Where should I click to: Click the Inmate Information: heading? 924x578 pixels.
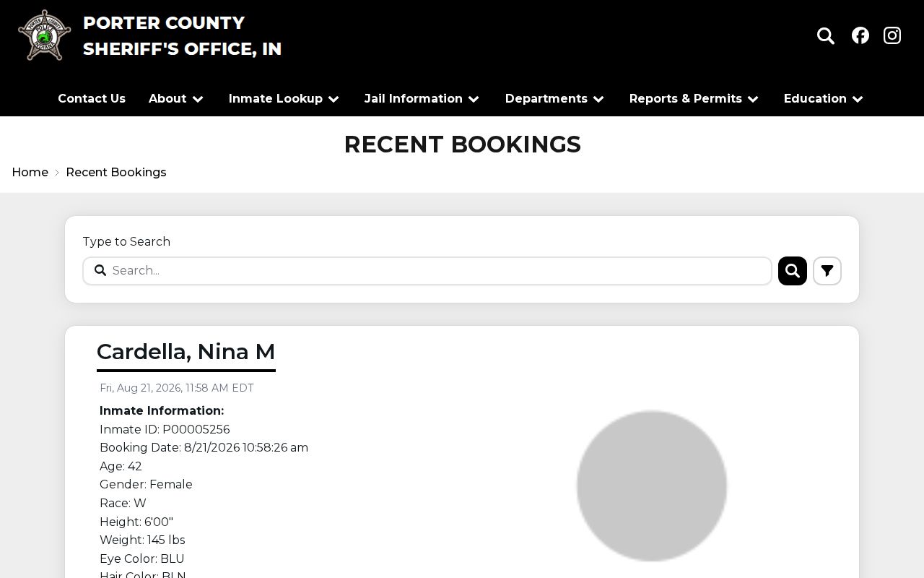pos(162,411)
